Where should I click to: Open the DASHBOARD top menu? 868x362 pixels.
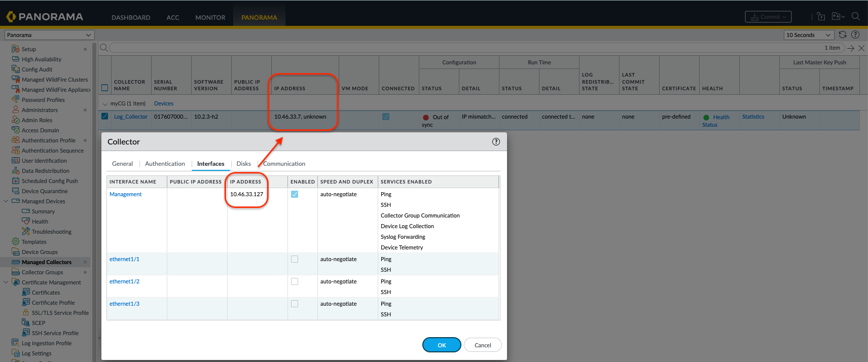pos(131,17)
